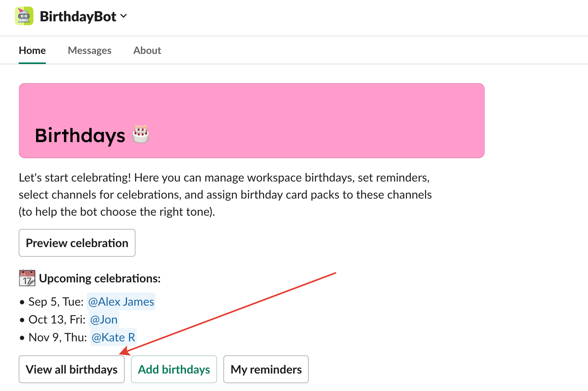Click the Birthdays heading in the banner
The height and width of the screenshot is (391, 588).
click(x=80, y=136)
